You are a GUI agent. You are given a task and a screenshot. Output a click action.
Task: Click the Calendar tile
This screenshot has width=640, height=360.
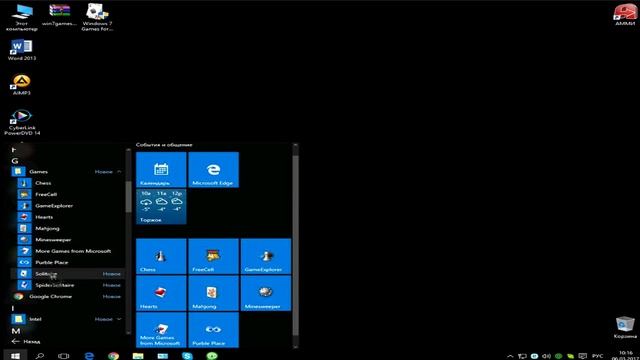(161, 170)
